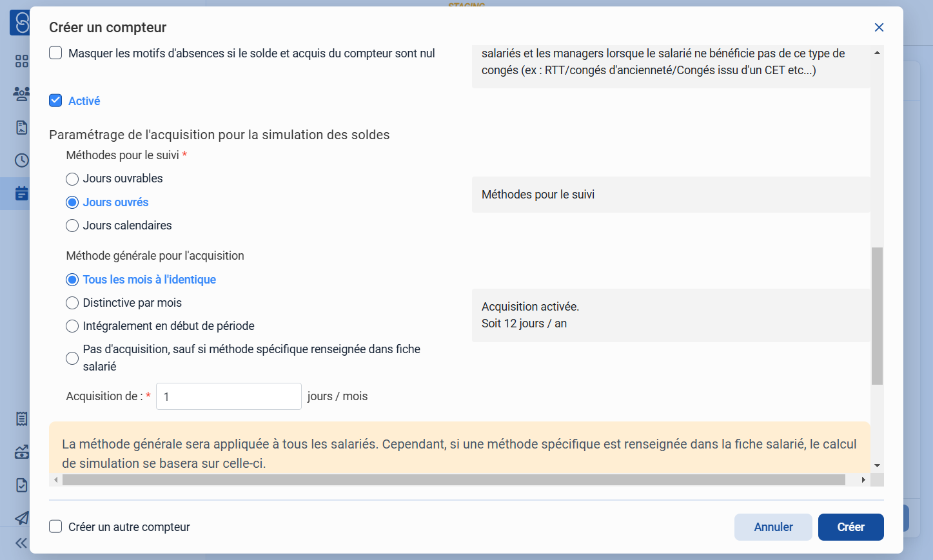
Task: Select Jours ouvrables radio option
Action: [x=72, y=179]
